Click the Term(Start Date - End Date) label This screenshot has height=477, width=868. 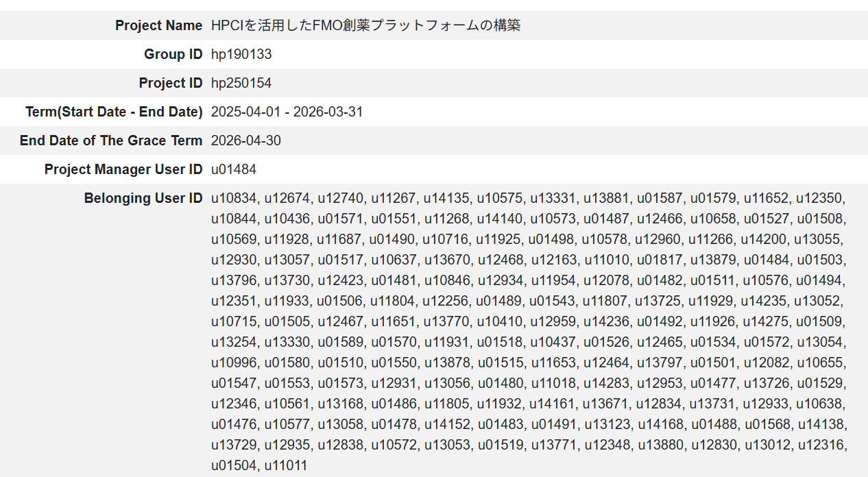click(114, 112)
